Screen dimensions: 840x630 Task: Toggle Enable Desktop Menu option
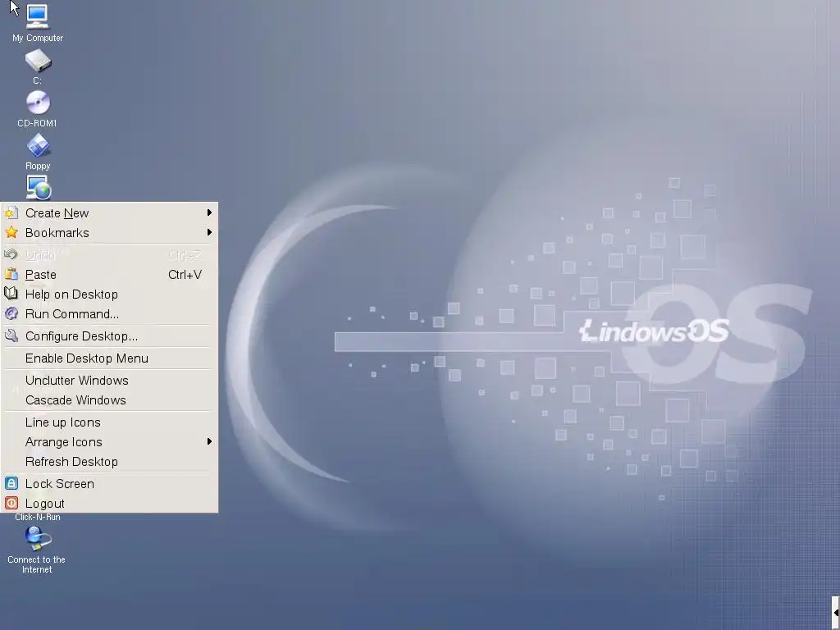(109, 358)
